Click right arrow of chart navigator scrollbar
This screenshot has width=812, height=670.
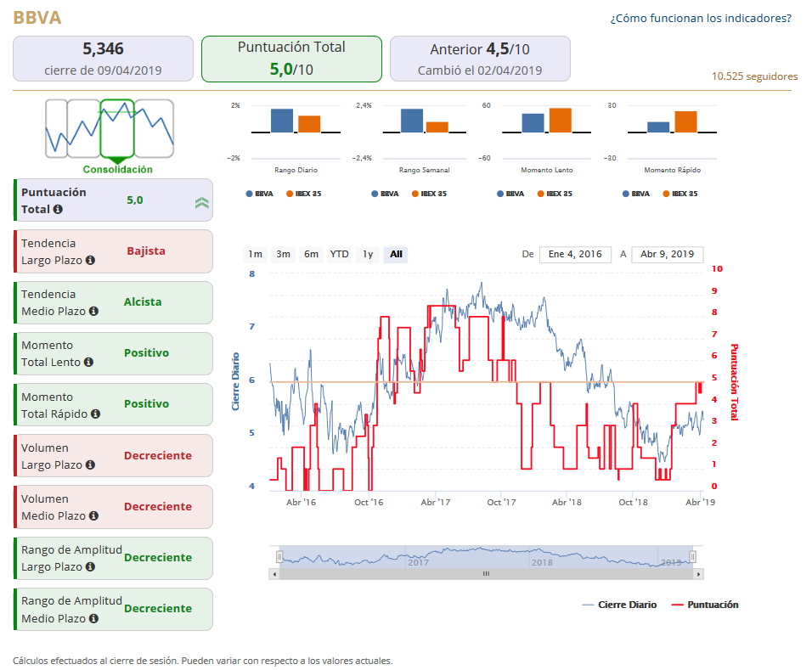click(698, 574)
